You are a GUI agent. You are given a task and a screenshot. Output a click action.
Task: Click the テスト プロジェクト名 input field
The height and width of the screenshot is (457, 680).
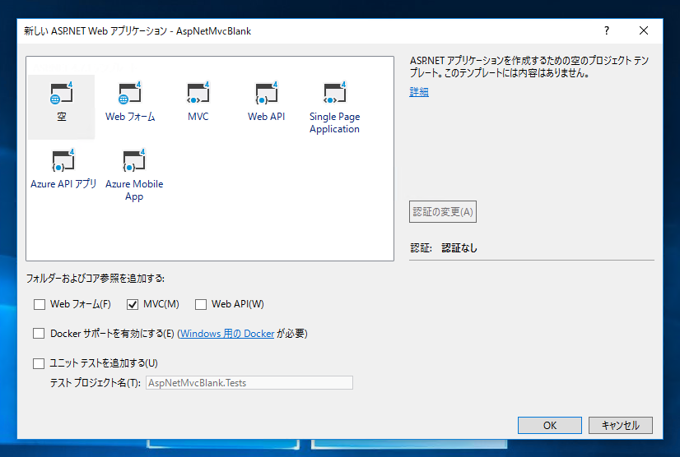pyautogui.click(x=249, y=383)
